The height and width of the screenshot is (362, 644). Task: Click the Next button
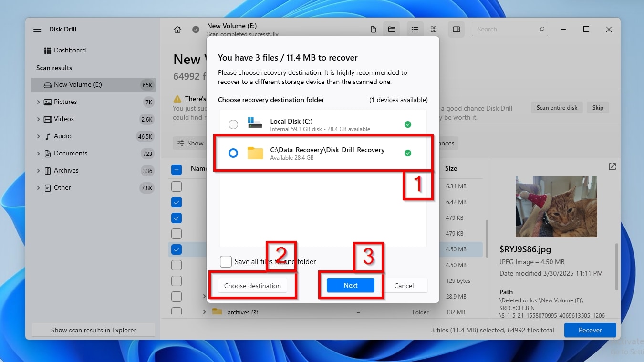(x=350, y=285)
